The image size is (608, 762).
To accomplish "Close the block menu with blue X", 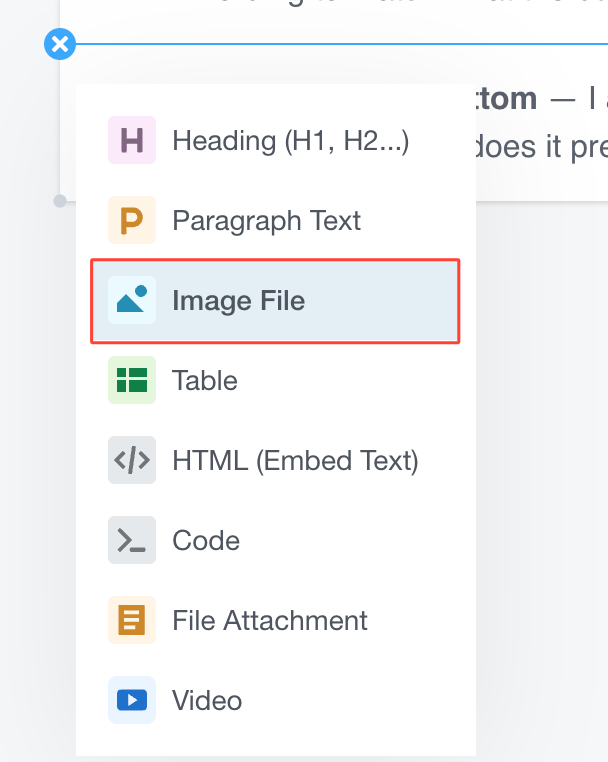I will point(60,44).
